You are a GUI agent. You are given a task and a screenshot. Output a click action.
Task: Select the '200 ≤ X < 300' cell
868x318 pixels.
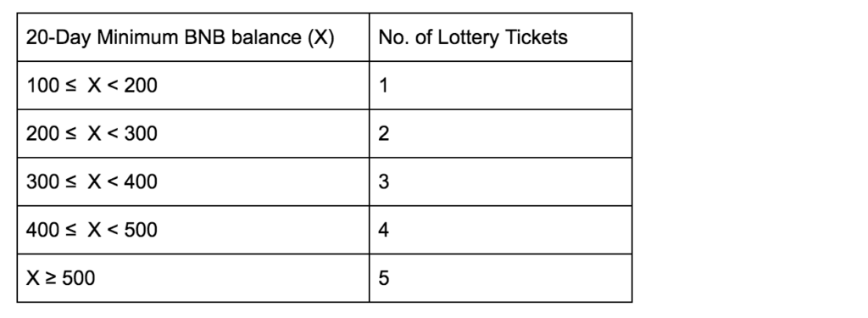pos(193,133)
